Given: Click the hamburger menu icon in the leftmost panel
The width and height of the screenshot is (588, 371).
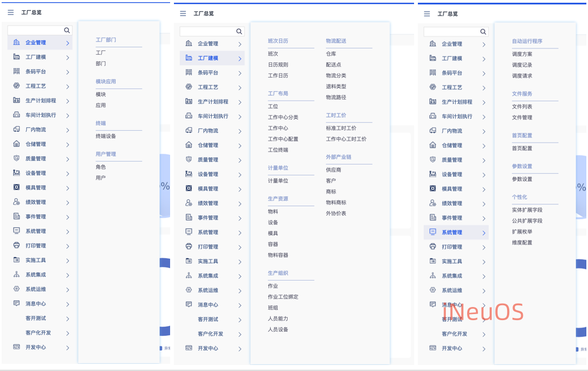Looking at the screenshot, I should point(11,13).
